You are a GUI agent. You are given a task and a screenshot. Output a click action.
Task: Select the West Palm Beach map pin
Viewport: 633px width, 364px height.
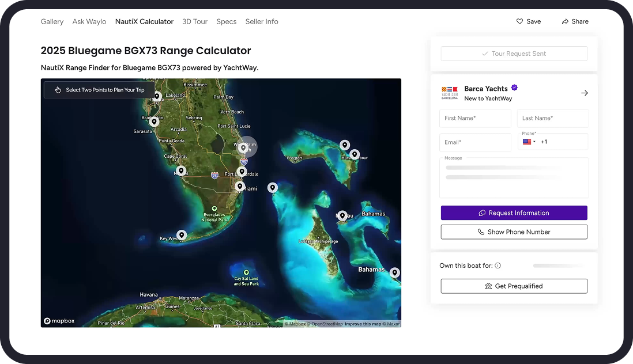[x=243, y=147]
